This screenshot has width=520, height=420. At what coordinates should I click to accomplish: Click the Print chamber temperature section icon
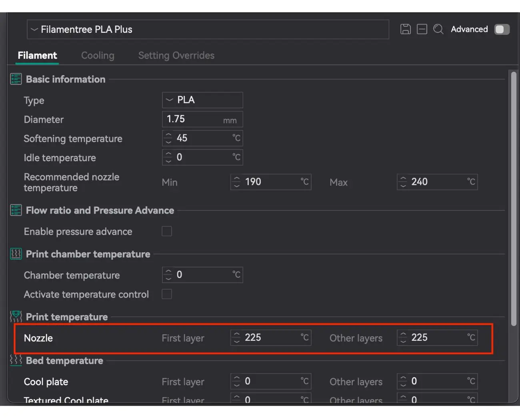pyautogui.click(x=16, y=254)
